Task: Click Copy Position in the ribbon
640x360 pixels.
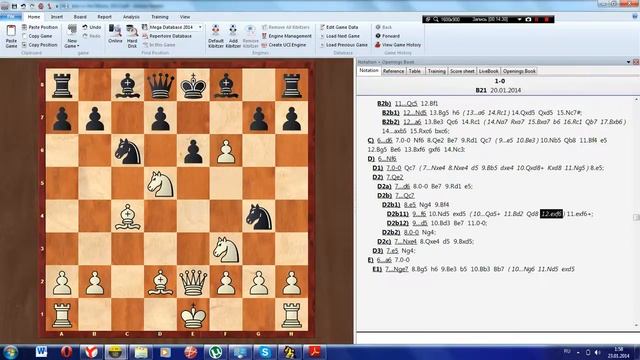Action: click(40, 45)
